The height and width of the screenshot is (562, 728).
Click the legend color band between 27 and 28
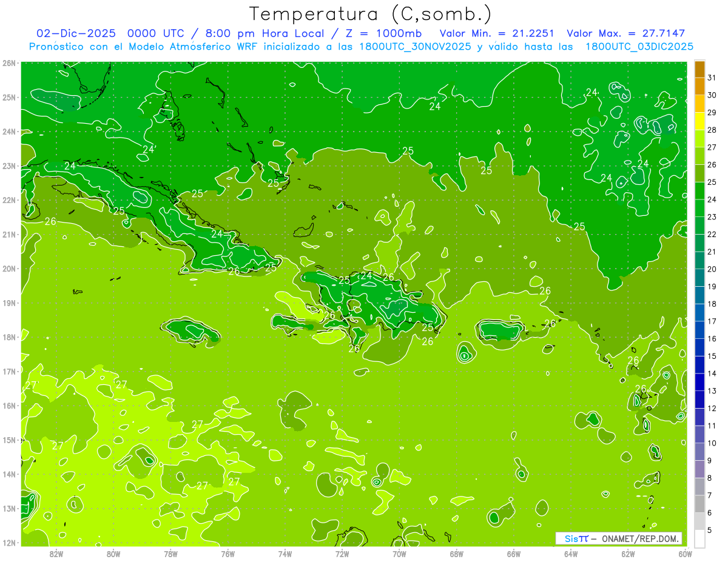pyautogui.click(x=699, y=139)
